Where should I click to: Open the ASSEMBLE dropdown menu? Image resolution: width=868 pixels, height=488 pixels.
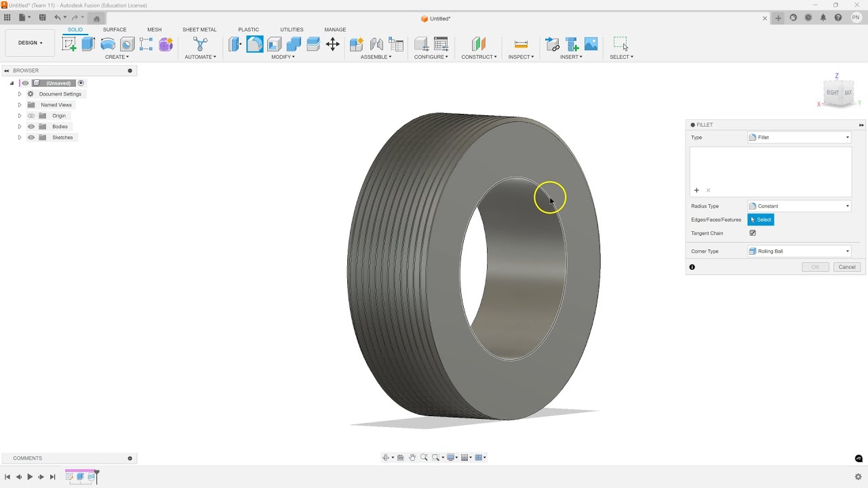point(376,57)
